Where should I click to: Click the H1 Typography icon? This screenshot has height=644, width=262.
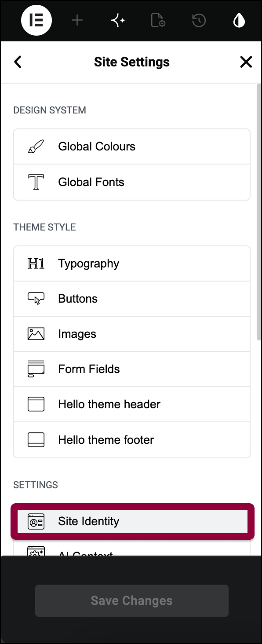click(36, 263)
